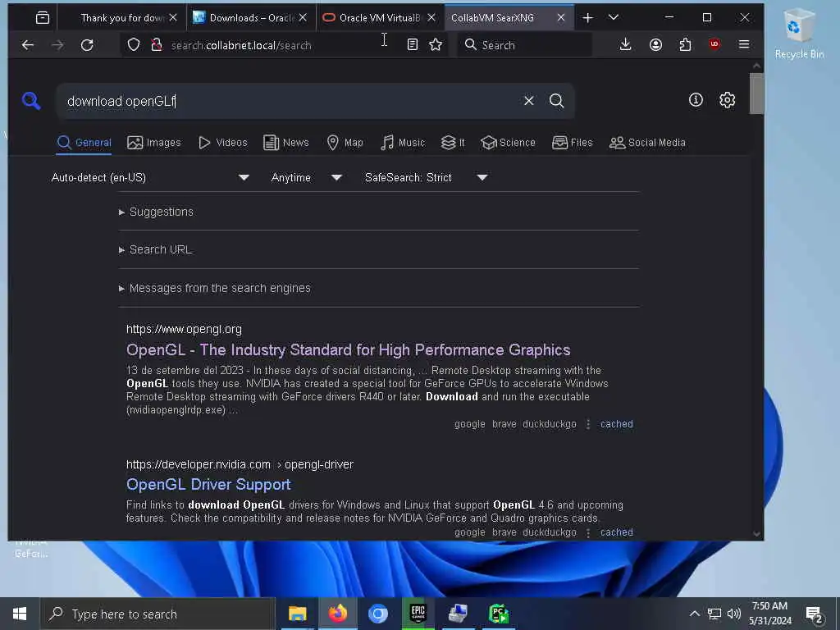Screen dimensions: 840x630
Task: Close the Oracle VM VirtualBox tab
Action: (431, 18)
